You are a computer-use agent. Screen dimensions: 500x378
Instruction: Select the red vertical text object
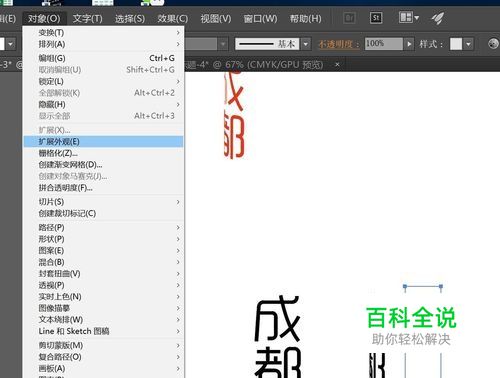tap(234, 116)
